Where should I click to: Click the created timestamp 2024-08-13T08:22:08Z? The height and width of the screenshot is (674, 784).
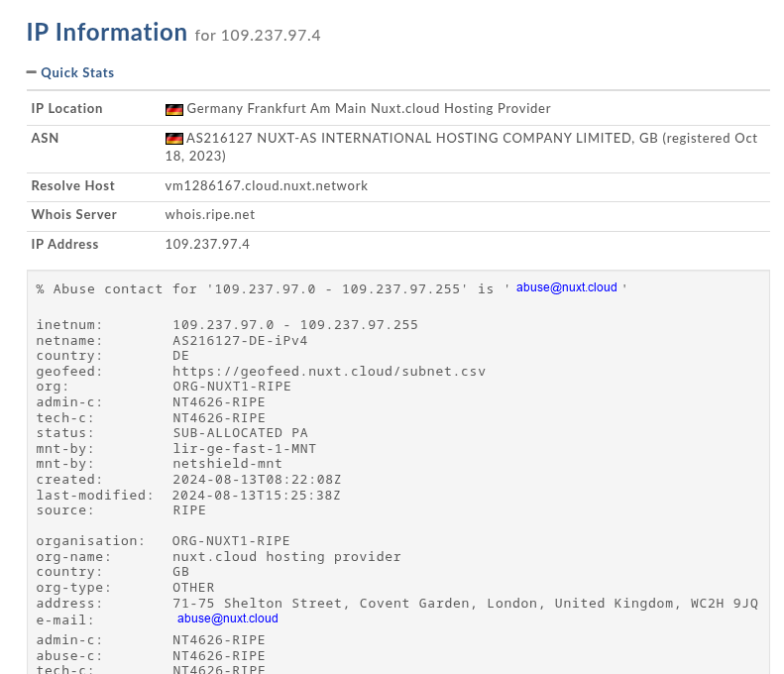click(x=257, y=480)
